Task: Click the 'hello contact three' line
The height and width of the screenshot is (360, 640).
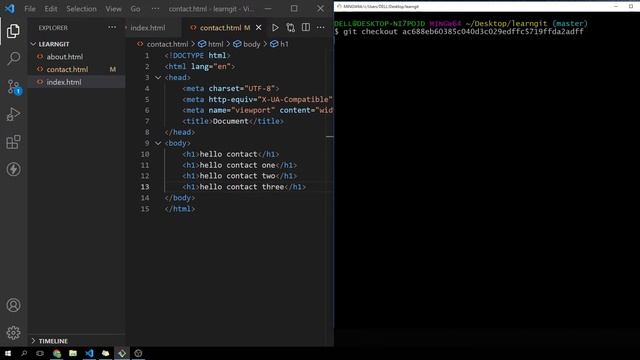Action: tap(244, 187)
